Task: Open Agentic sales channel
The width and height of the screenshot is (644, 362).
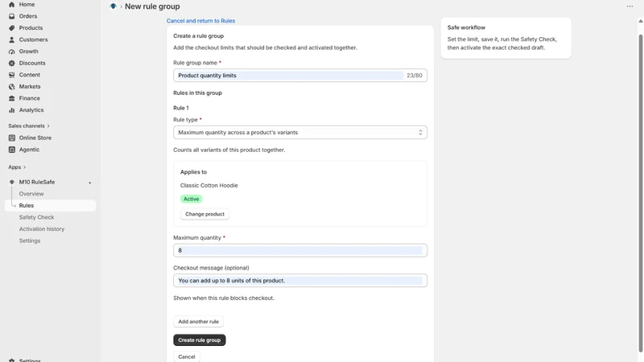Action: click(29, 150)
